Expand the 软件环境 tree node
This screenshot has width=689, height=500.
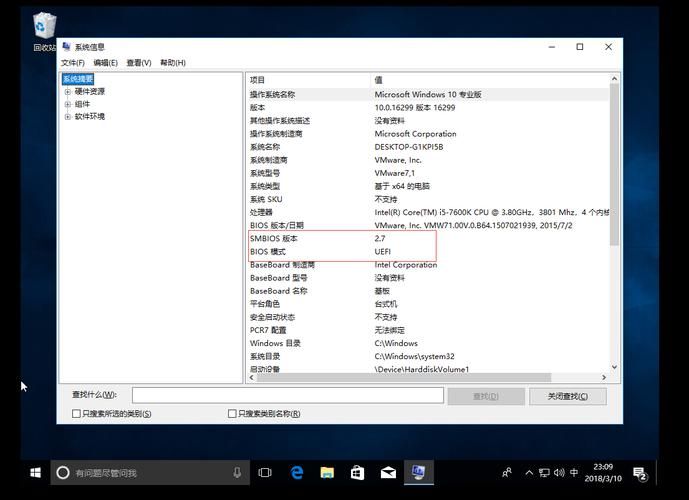pyautogui.click(x=68, y=116)
